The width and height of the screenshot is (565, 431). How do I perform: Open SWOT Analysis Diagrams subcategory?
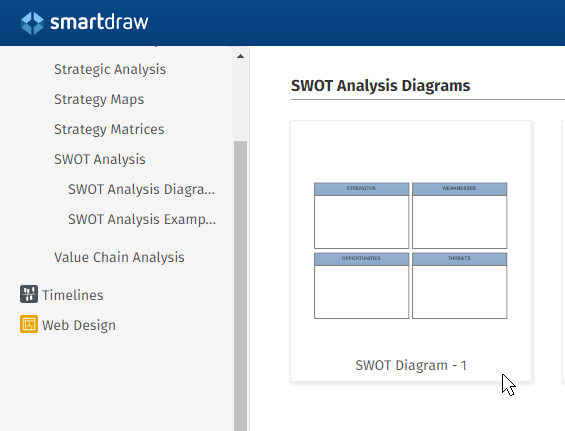142,189
